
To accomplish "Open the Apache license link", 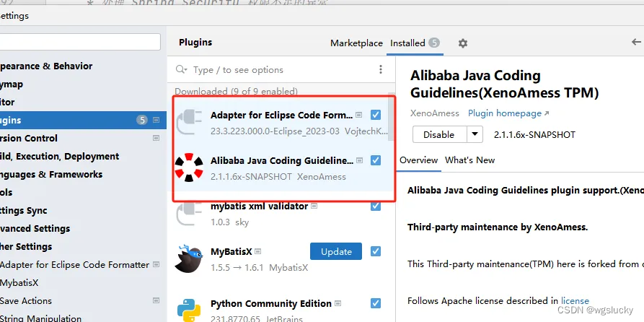I will tap(575, 301).
